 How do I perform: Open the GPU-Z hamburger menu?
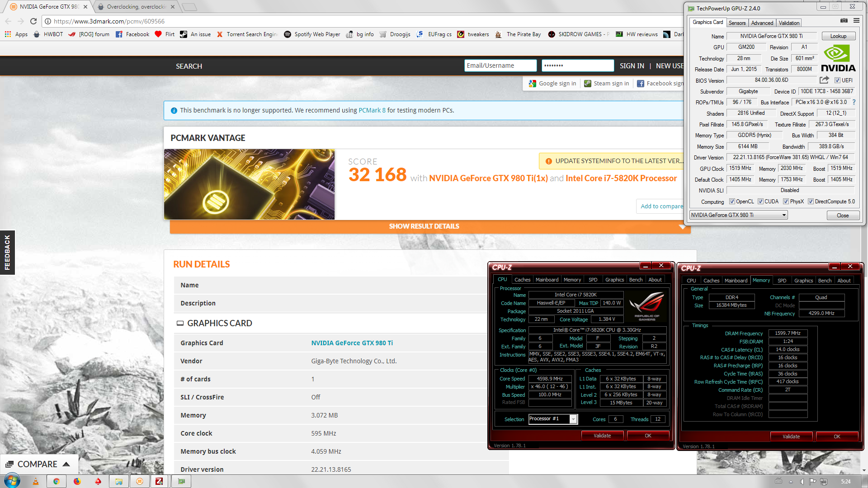click(x=856, y=21)
